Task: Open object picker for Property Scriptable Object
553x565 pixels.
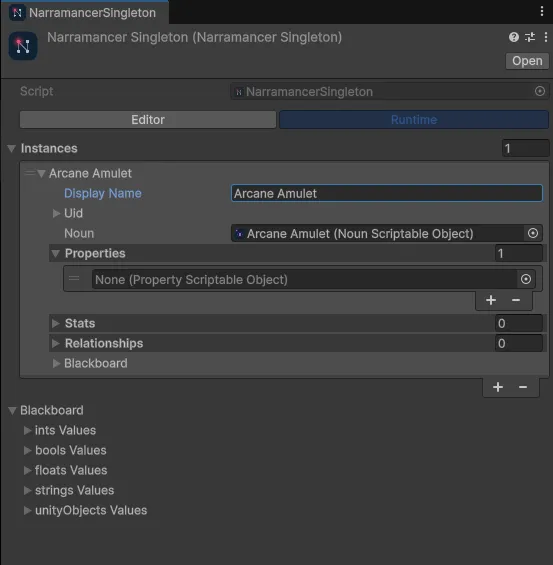Action: (x=526, y=279)
